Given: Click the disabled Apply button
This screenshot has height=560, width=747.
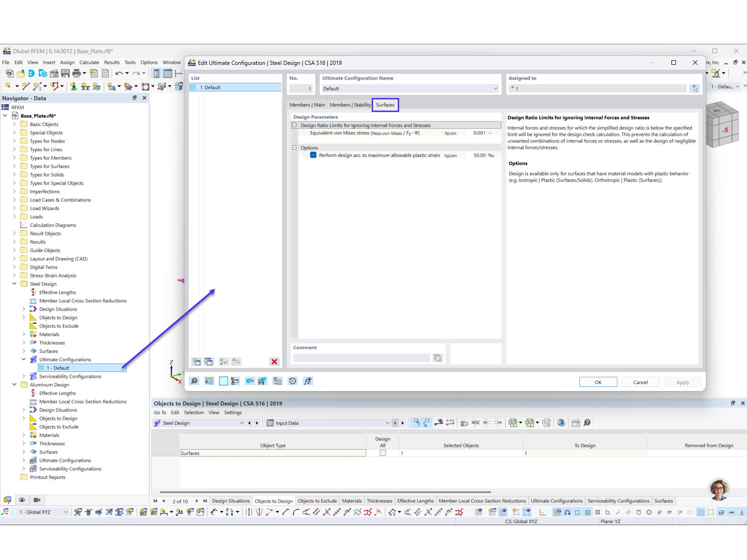Looking at the screenshot, I should click(x=683, y=382).
